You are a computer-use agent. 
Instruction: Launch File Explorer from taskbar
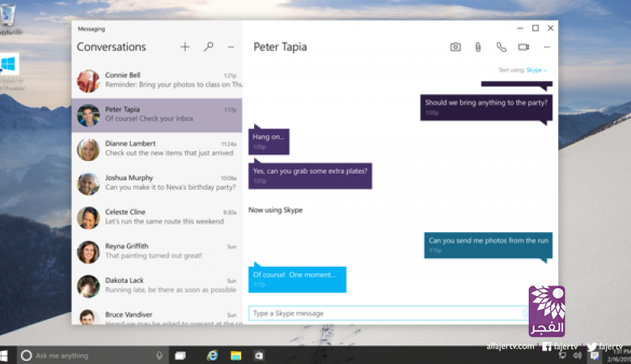pos(236,355)
